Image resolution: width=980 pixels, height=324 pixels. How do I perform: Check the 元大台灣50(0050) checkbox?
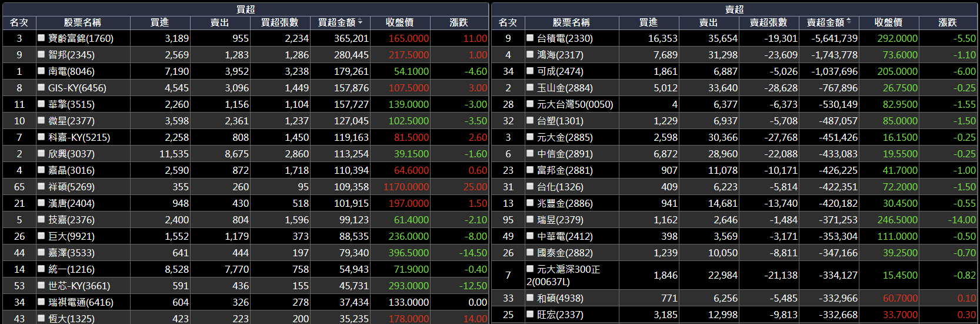point(530,104)
